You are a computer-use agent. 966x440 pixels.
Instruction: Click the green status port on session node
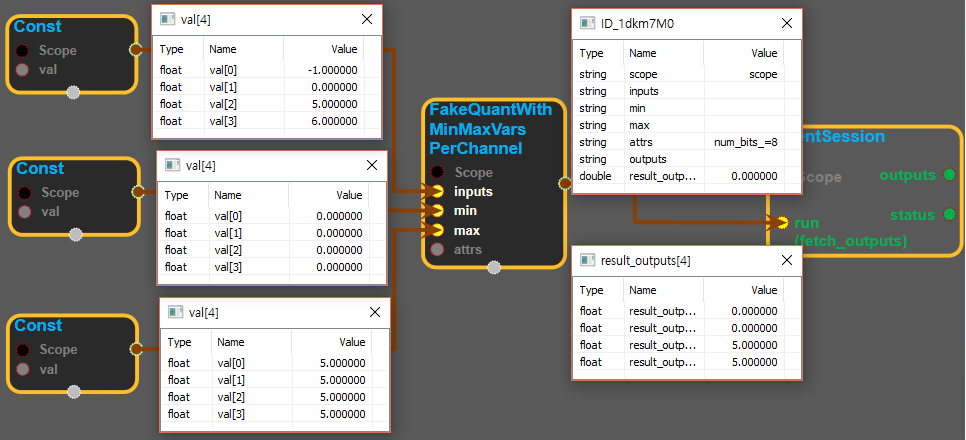point(948,214)
